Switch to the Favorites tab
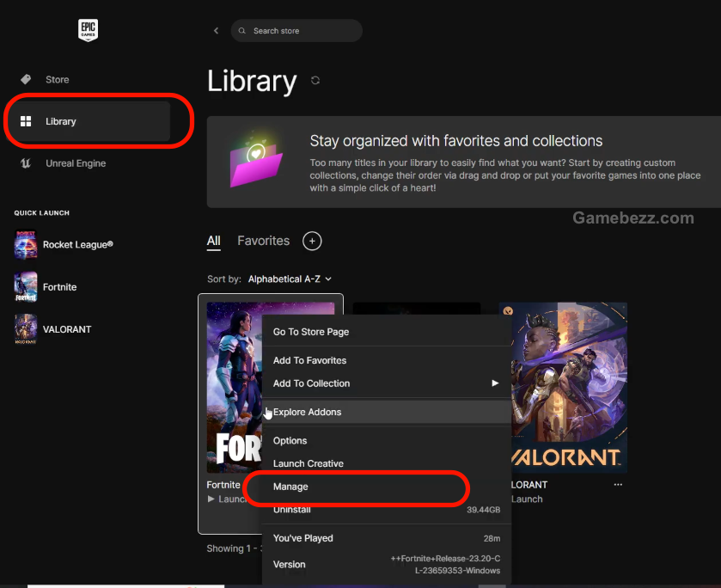 point(264,241)
